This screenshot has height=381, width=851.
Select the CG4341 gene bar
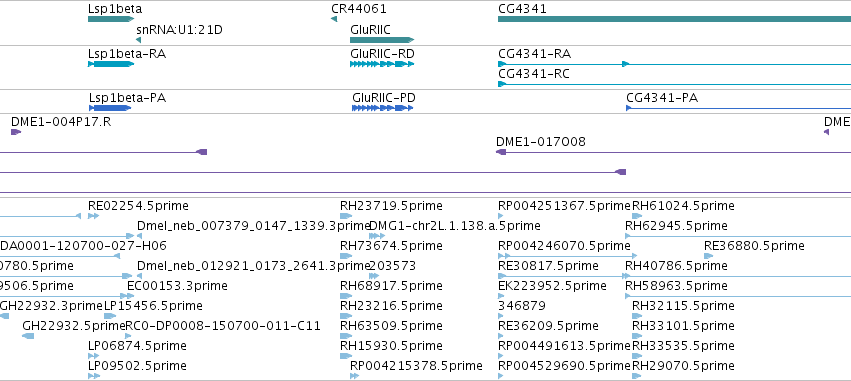[674, 19]
